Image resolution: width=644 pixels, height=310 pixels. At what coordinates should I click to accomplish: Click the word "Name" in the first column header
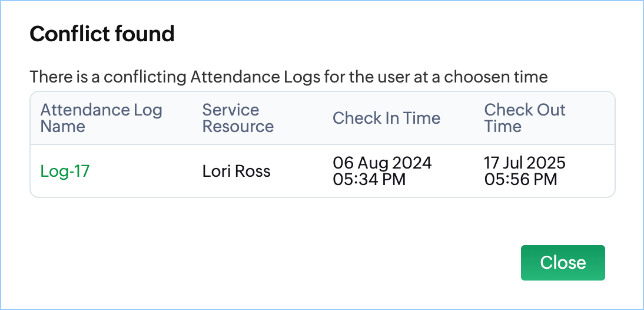(62, 126)
